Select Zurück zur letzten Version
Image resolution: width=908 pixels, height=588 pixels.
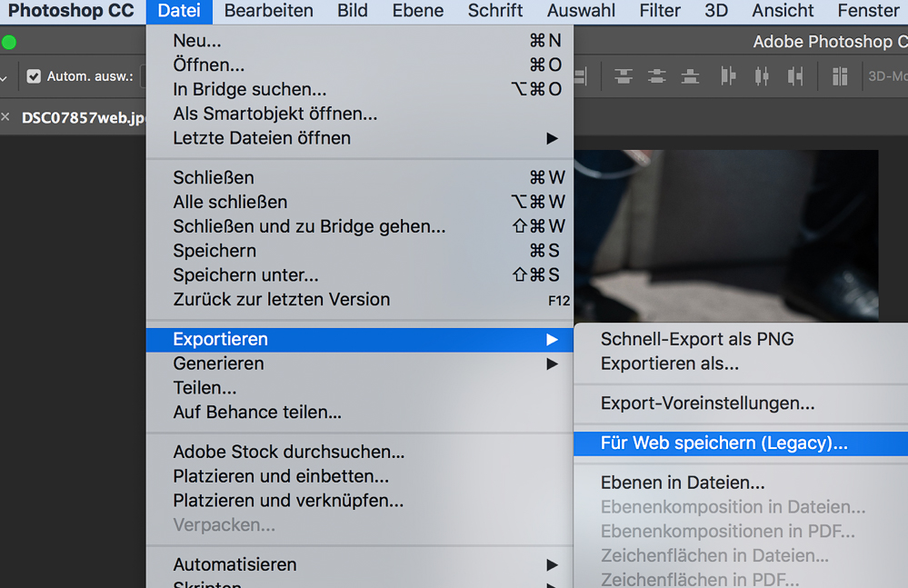click(360, 299)
